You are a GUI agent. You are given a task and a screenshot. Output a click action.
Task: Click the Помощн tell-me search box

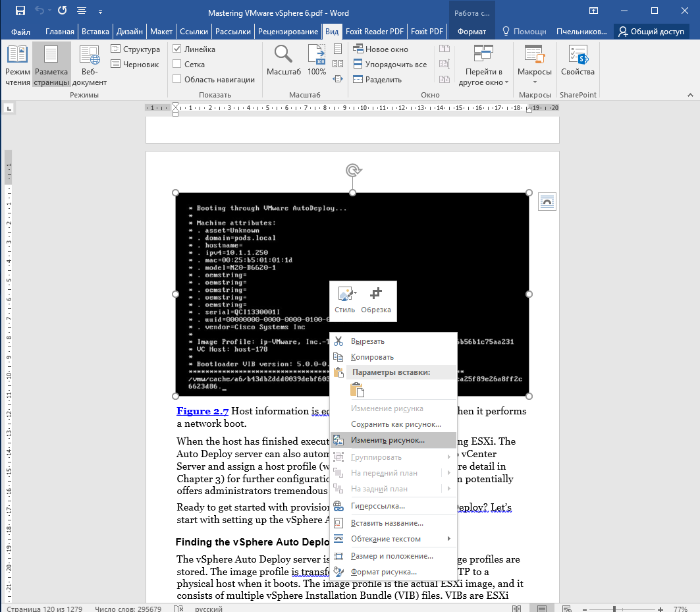coord(525,31)
